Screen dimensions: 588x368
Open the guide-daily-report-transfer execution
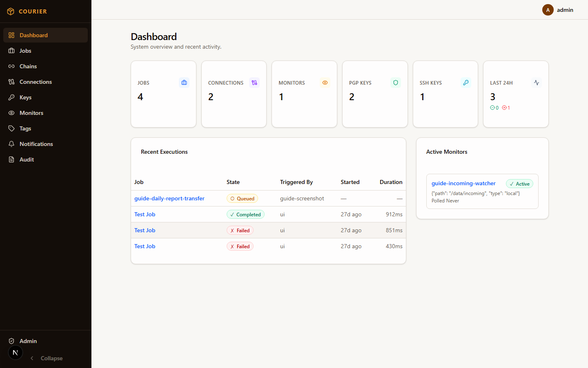(x=169, y=198)
